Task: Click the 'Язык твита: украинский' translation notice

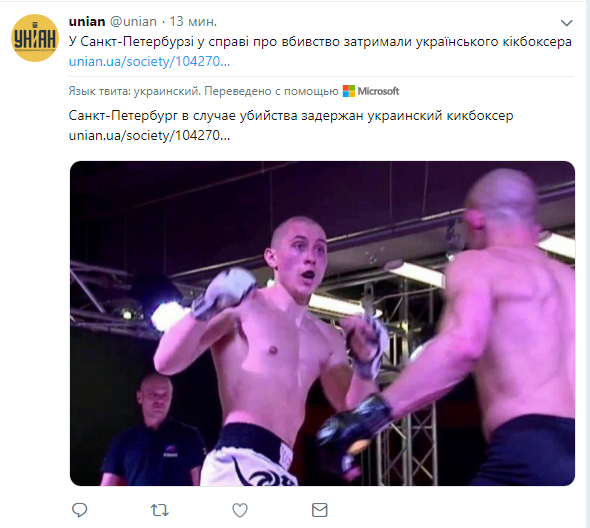Action: (x=135, y=91)
